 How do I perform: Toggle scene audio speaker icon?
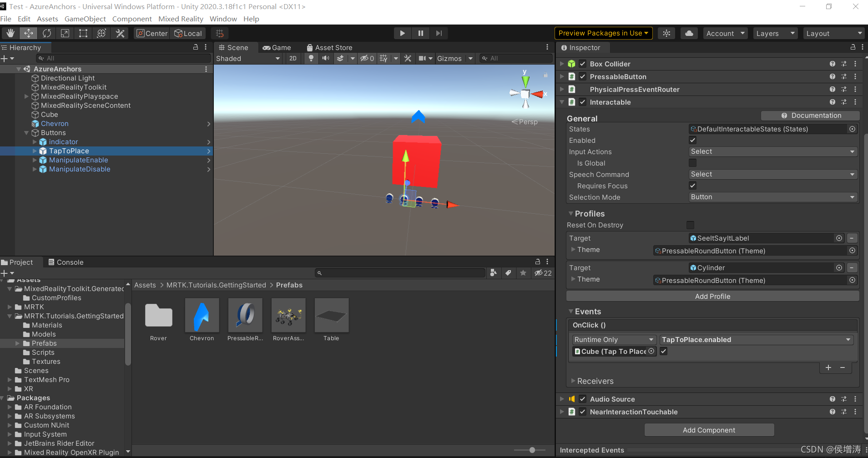(326, 58)
